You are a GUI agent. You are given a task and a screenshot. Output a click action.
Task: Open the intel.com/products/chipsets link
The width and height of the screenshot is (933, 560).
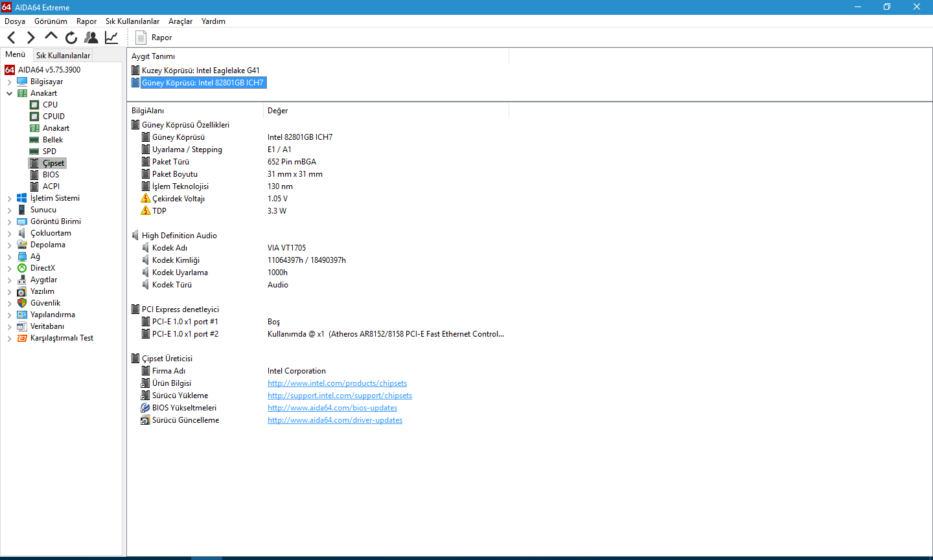337,383
